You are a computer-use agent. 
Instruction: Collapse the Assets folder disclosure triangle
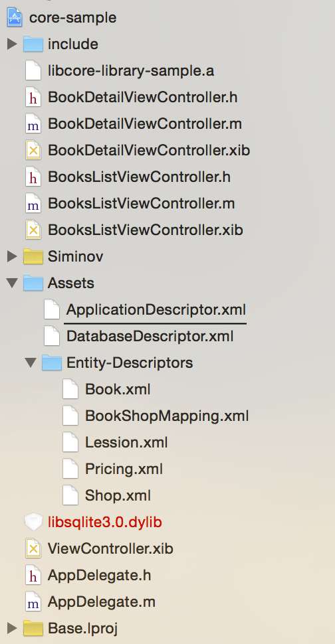(x=12, y=283)
